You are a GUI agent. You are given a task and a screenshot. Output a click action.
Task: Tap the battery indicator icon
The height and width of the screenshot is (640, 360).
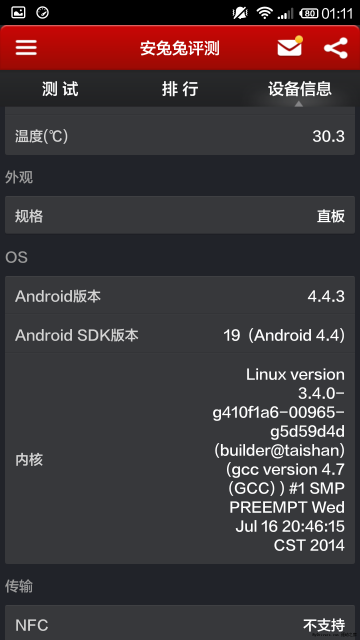309,13
